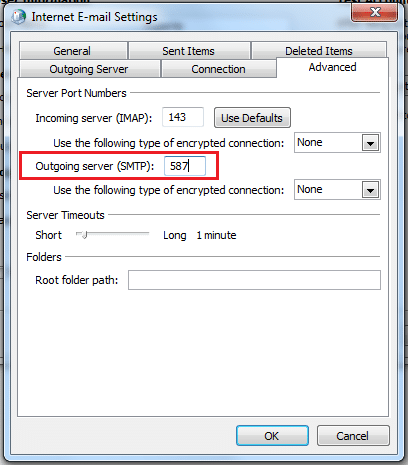This screenshot has width=408, height=466.
Task: Click the Server Timeouts slider track near Long
Action: click(143, 234)
